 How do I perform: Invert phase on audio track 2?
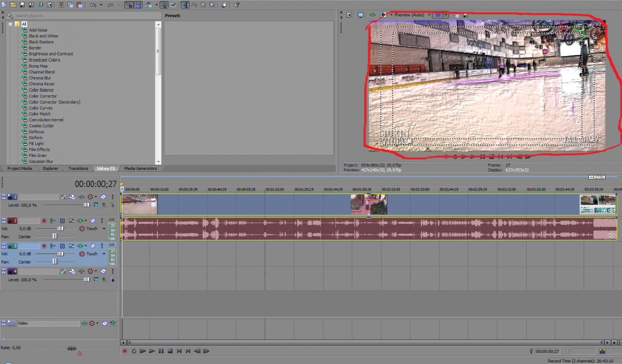click(71, 221)
